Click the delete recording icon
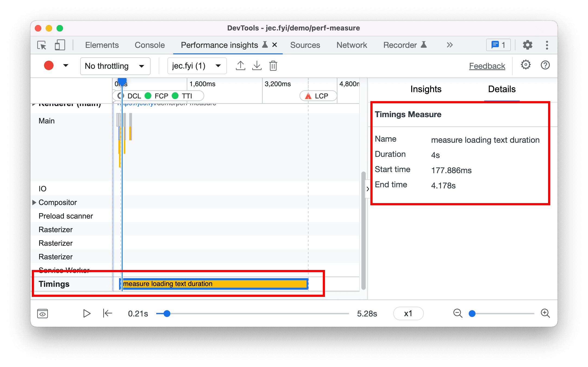The height and width of the screenshot is (367, 588). click(273, 66)
